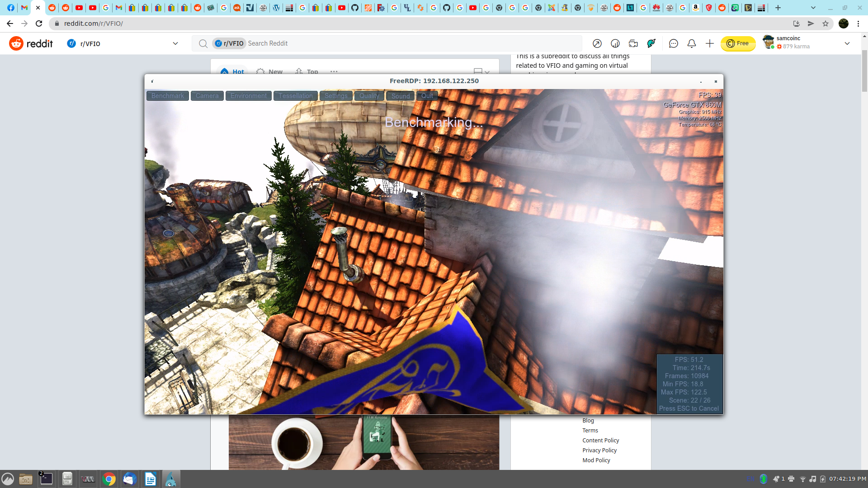Select the Top sort tab
Viewport: 868px width, 488px height.
click(307, 71)
